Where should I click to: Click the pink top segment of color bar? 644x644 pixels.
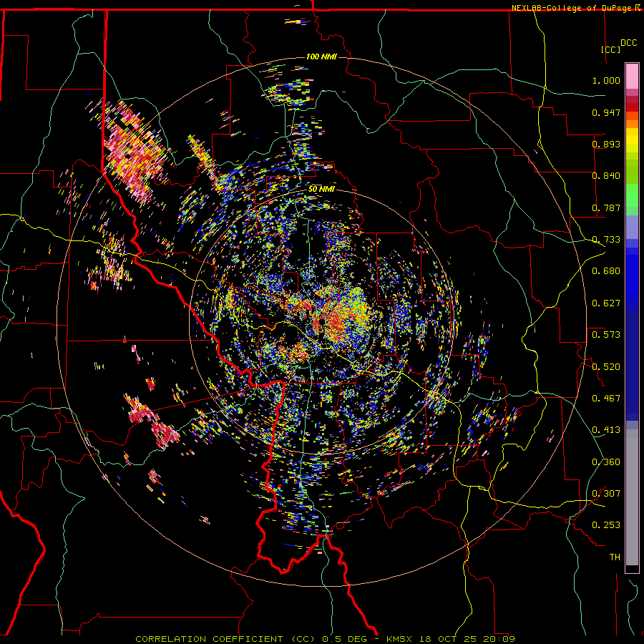tap(632, 77)
